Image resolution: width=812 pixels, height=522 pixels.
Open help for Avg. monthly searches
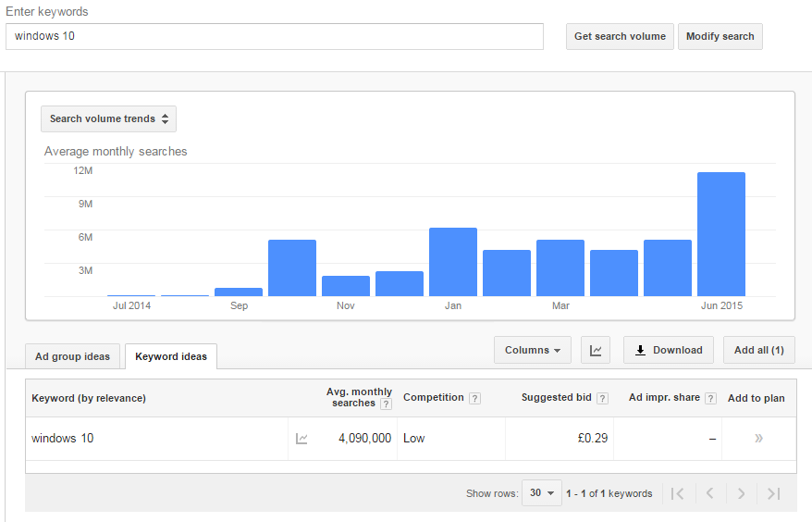tap(386, 404)
